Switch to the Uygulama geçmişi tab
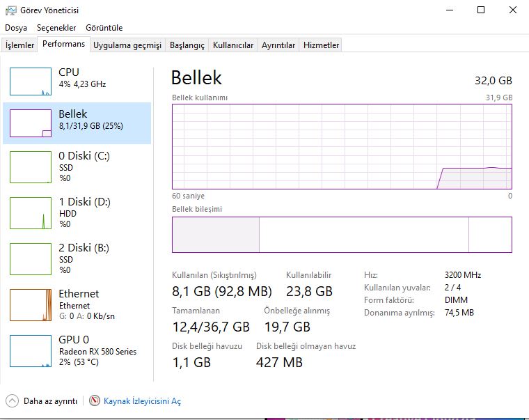 tap(127, 45)
